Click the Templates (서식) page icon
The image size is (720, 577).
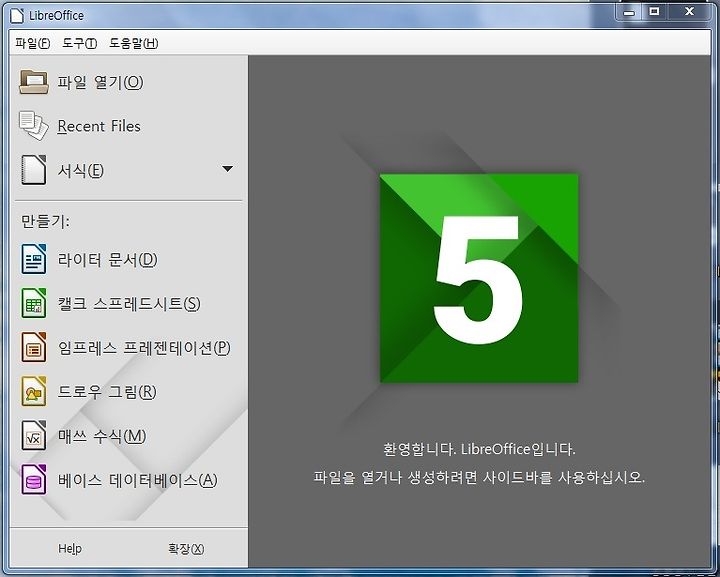click(x=34, y=170)
